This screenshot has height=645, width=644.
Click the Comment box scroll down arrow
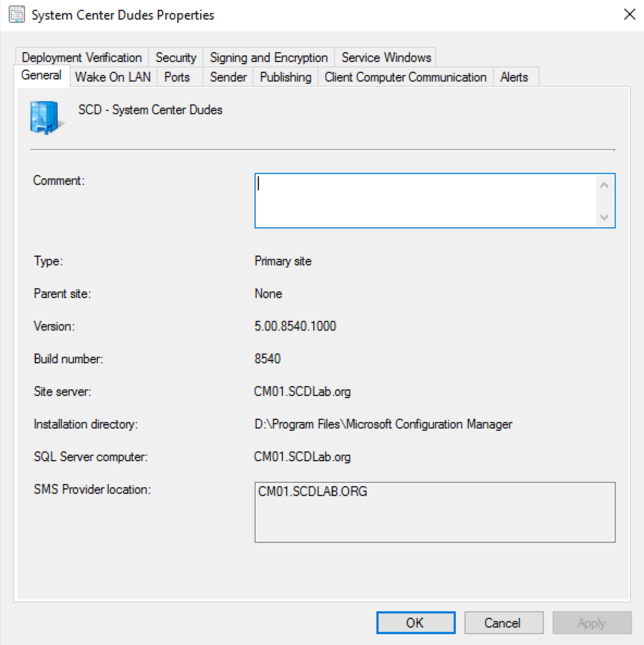[604, 217]
